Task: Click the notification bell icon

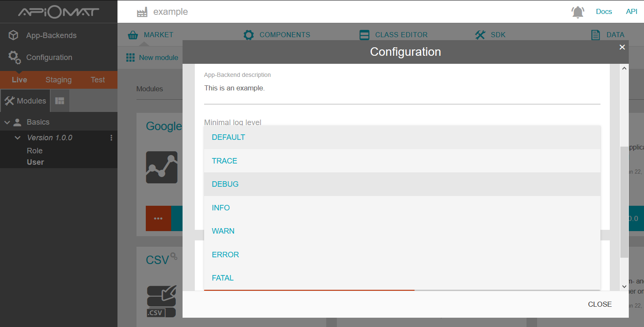Action: pyautogui.click(x=578, y=12)
